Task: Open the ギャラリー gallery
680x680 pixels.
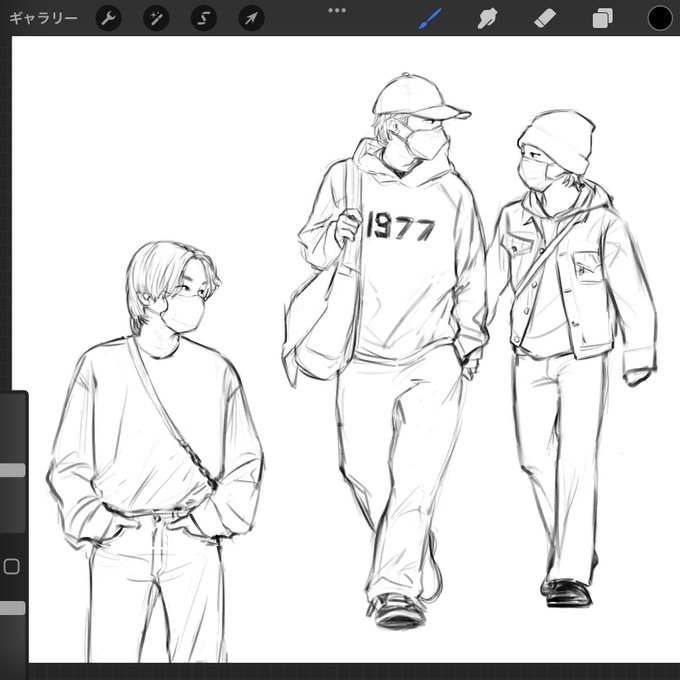Action: click(43, 18)
